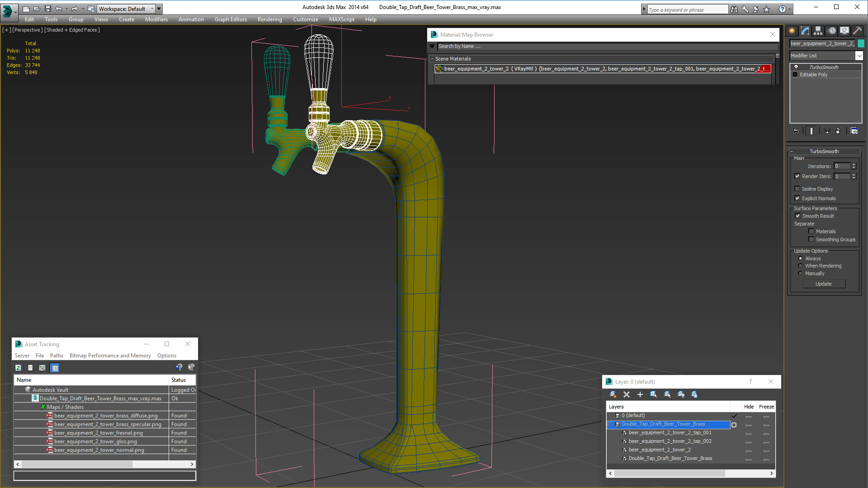Refresh the Asset Tracking list

tap(18, 368)
